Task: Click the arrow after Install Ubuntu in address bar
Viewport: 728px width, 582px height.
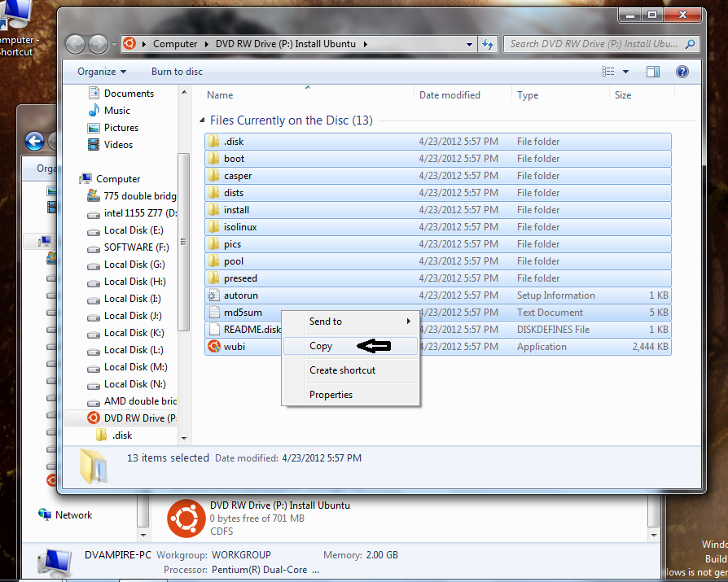Action: 366,44
